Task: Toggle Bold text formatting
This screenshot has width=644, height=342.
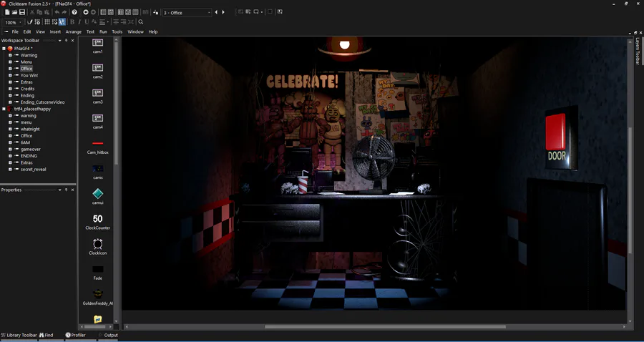Action: pyautogui.click(x=72, y=21)
